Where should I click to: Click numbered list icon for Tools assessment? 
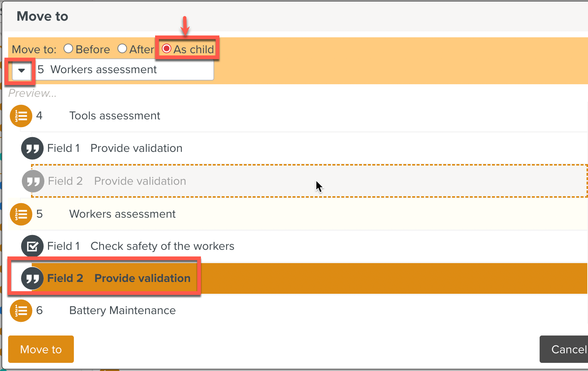(x=21, y=116)
